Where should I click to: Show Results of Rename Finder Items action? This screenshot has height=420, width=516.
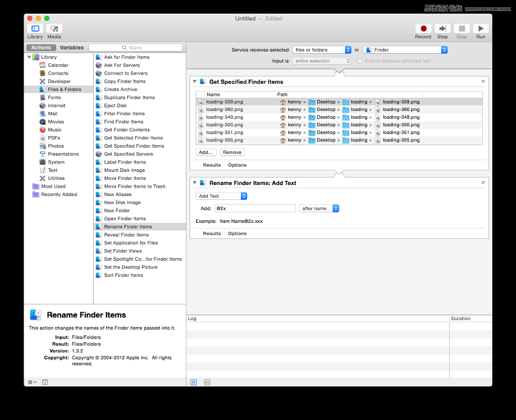(212, 233)
